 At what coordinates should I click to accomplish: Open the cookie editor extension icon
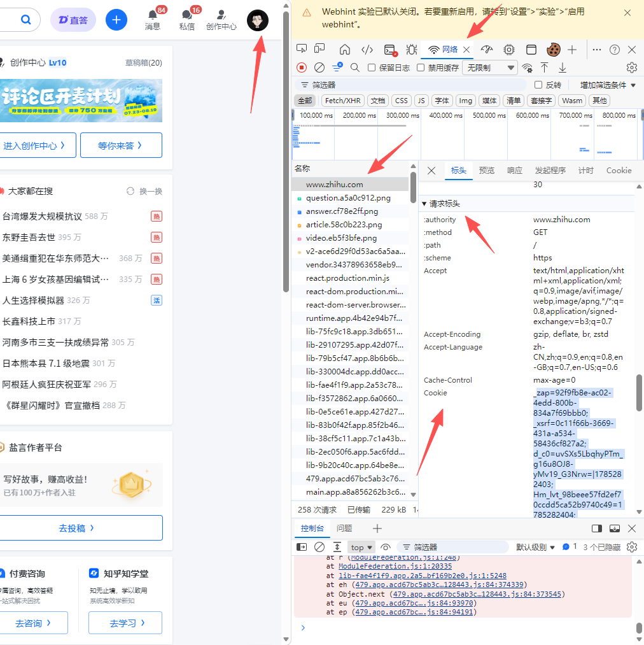(x=554, y=50)
